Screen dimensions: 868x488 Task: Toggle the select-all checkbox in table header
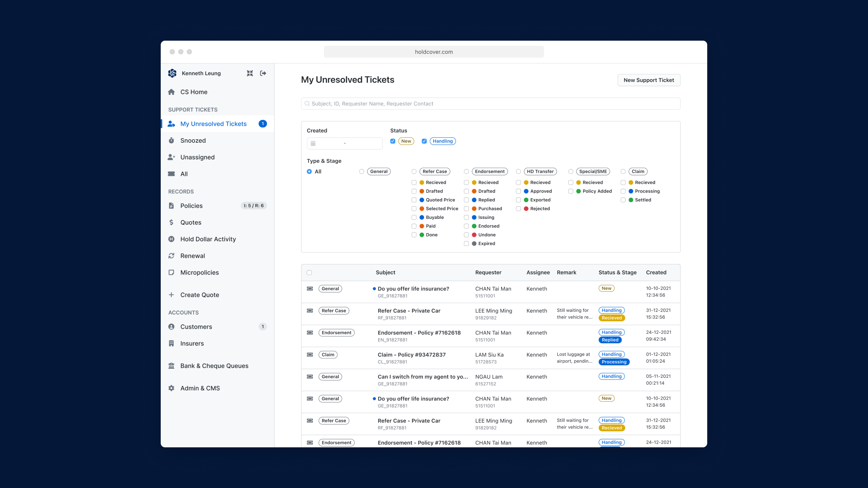(x=309, y=272)
